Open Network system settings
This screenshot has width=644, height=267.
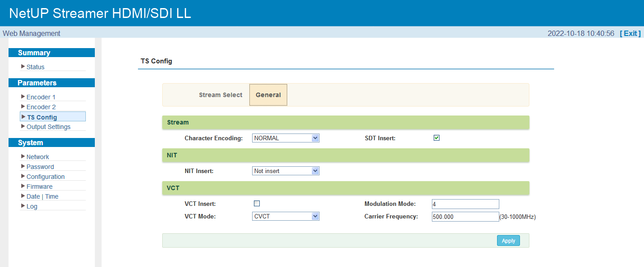38,157
